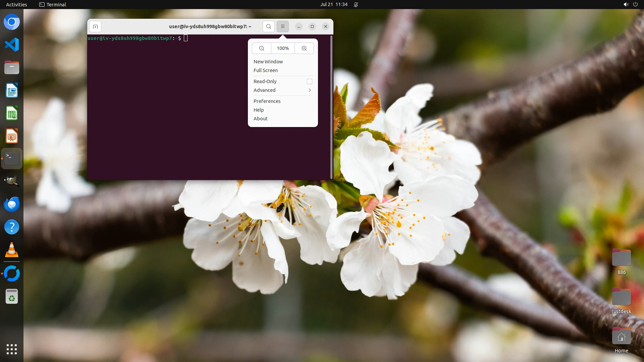
Task: Enable the Read-Only checkbox
Action: click(309, 81)
